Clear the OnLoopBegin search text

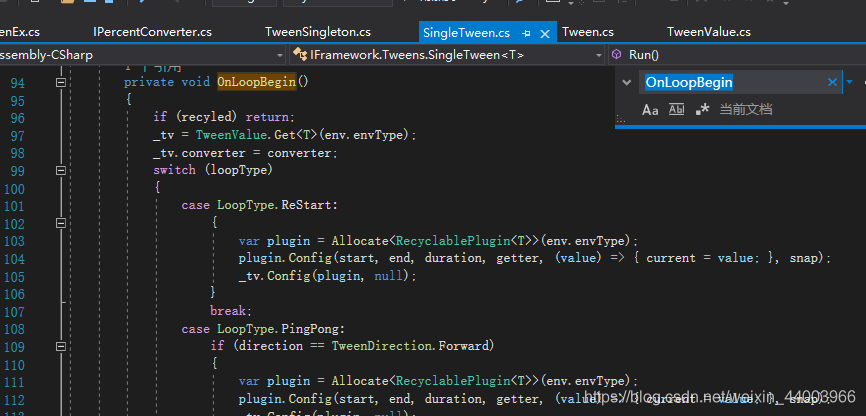[832, 83]
